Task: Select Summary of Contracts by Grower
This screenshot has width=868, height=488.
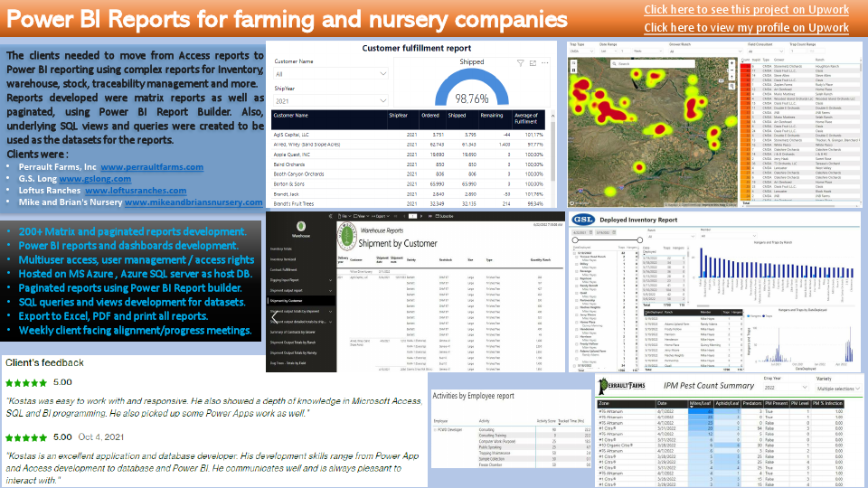Action: pos(292,332)
